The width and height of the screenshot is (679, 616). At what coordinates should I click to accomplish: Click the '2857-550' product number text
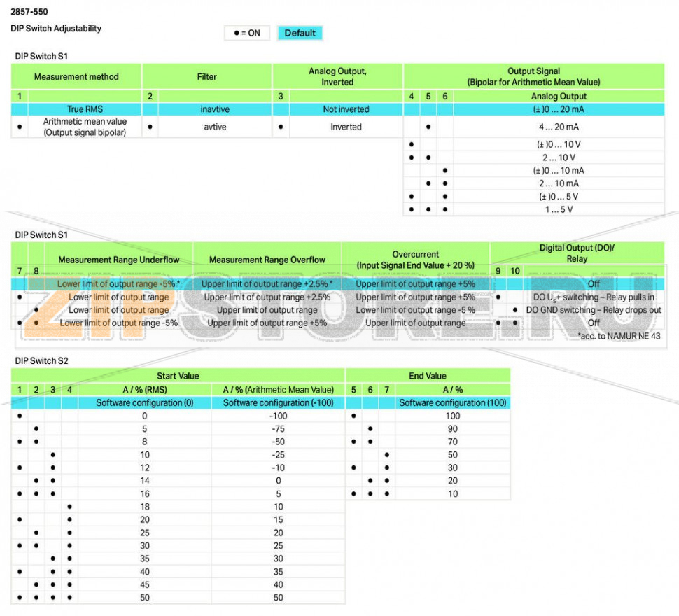coord(29,12)
